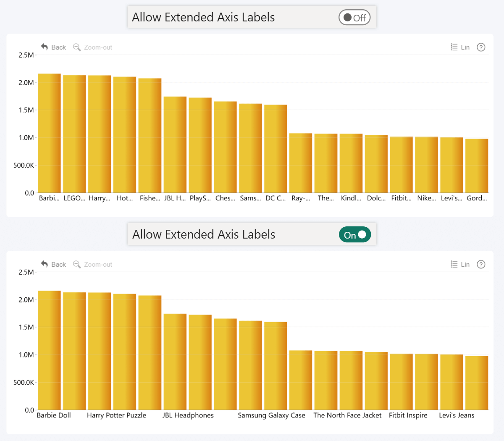Image resolution: width=504 pixels, height=441 pixels.
Task: Click the Samsung Galaxy Case axis label
Action: pos(273,415)
